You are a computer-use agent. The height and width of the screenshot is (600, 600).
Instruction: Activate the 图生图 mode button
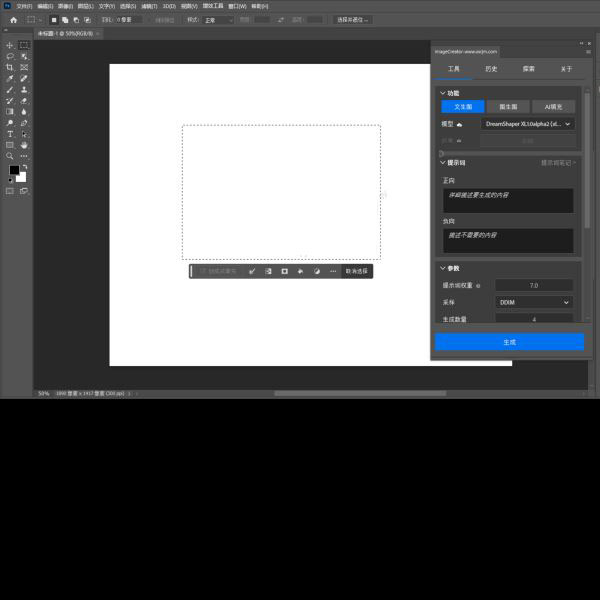508,107
